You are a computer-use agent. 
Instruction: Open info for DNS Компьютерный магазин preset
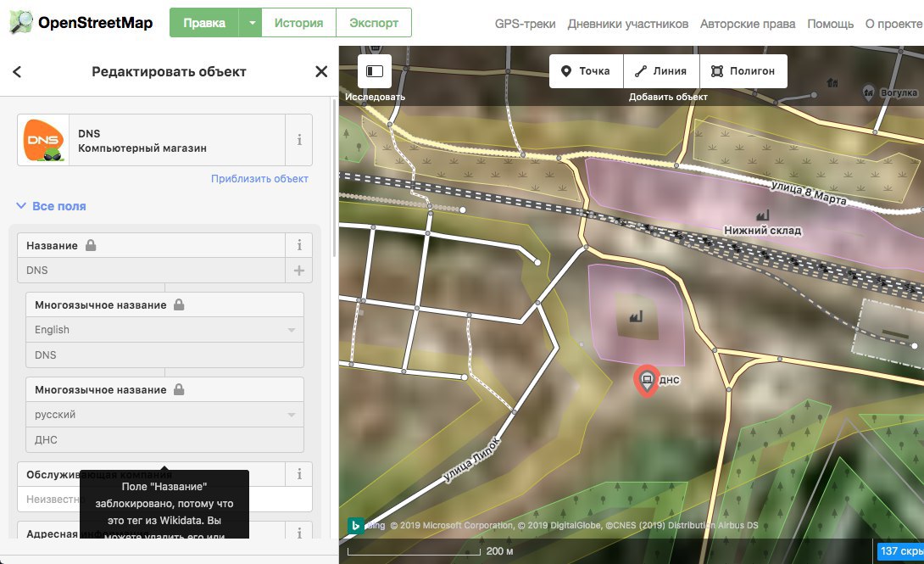tap(298, 140)
